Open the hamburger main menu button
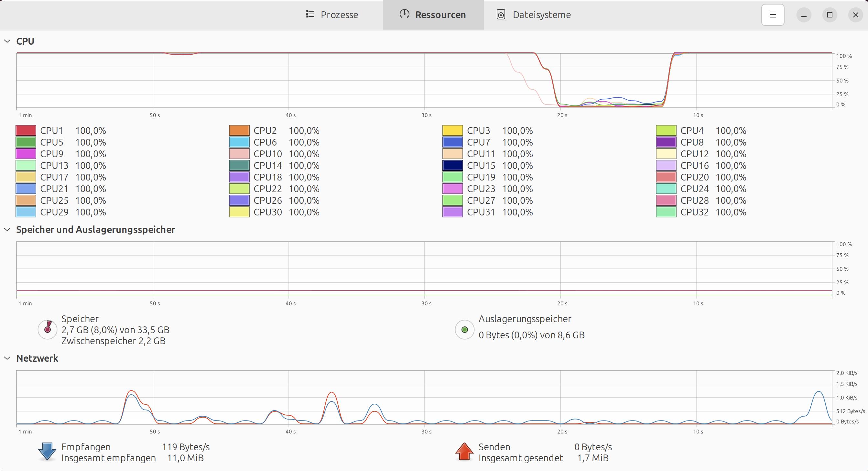The width and height of the screenshot is (868, 471). (x=772, y=15)
